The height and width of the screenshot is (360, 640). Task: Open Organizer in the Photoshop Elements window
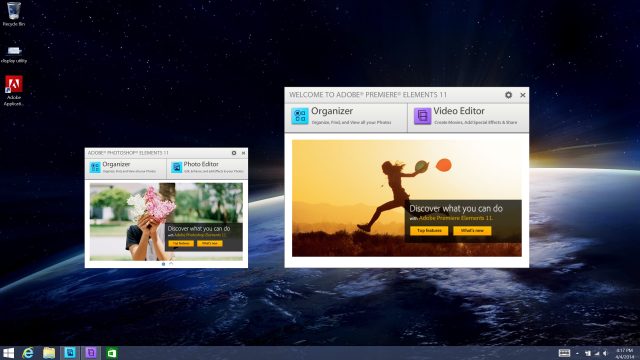(x=126, y=168)
